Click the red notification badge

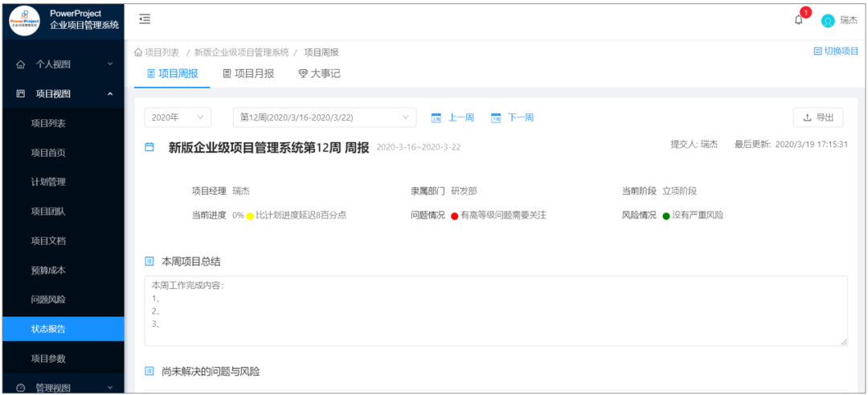click(806, 11)
